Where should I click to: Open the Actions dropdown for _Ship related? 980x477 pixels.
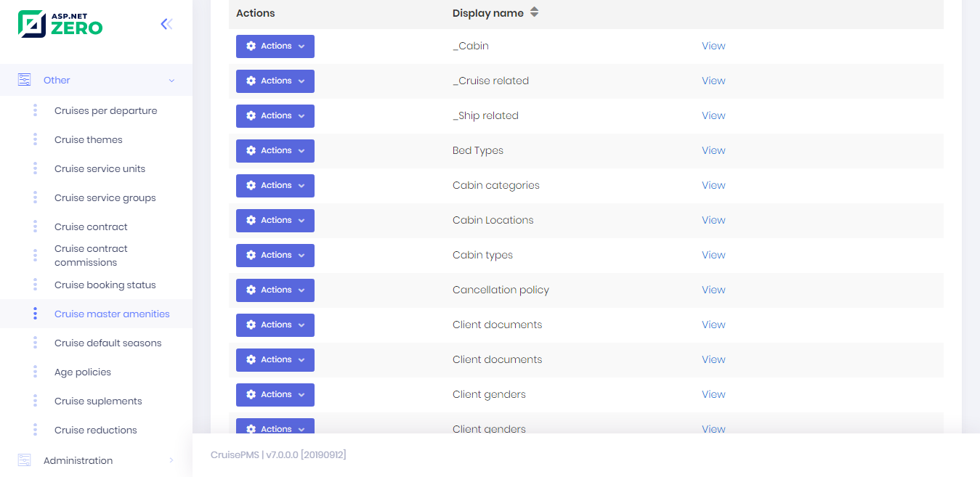275,115
